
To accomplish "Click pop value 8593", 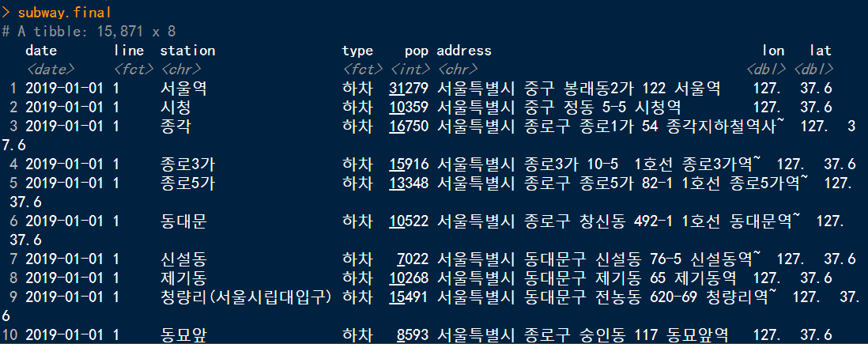I will pyautogui.click(x=413, y=335).
